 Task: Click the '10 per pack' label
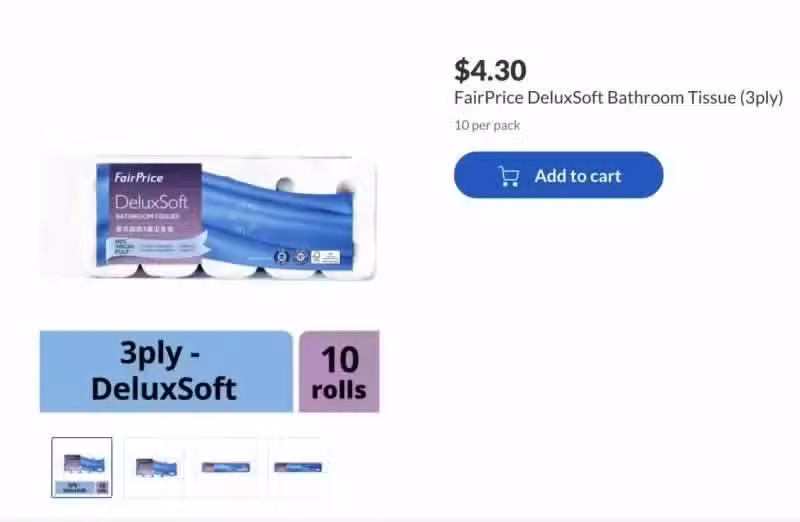coord(487,126)
